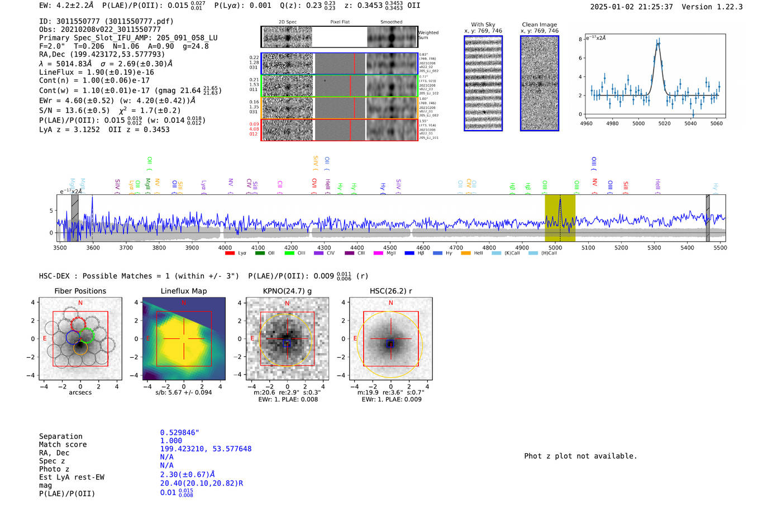Click the header EW: 4.2±2.2Å value
Image resolution: width=782 pixels, height=532 pixels.
[67, 5]
